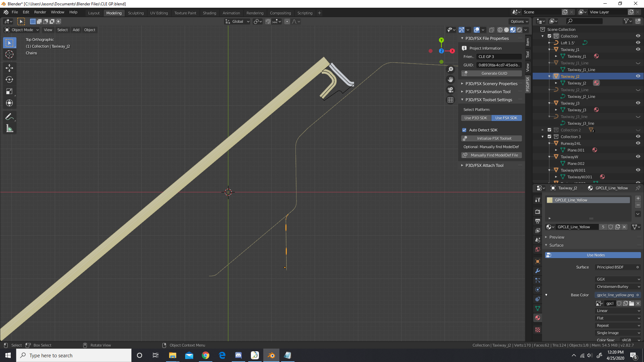Switch viewport to camera view icon
The height and width of the screenshot is (362, 644).
click(x=450, y=90)
